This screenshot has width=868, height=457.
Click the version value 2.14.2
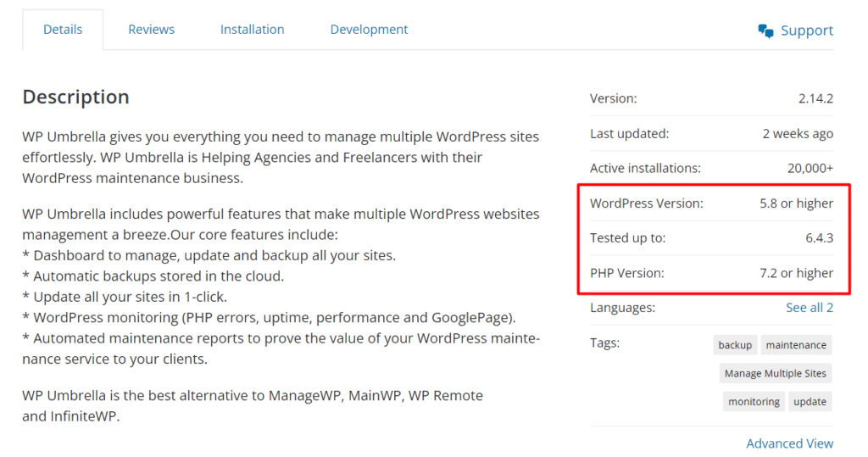(815, 98)
